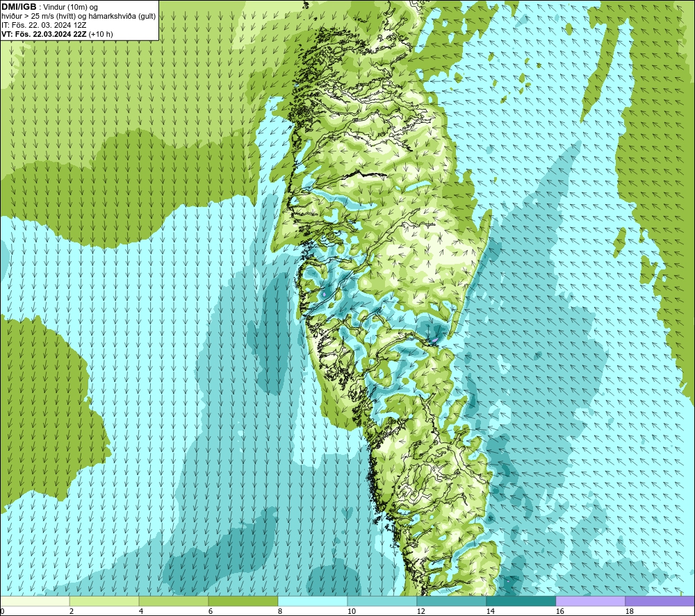
Task: Click the 'hviður > 25 m/s' legend line
Action: 79,17
